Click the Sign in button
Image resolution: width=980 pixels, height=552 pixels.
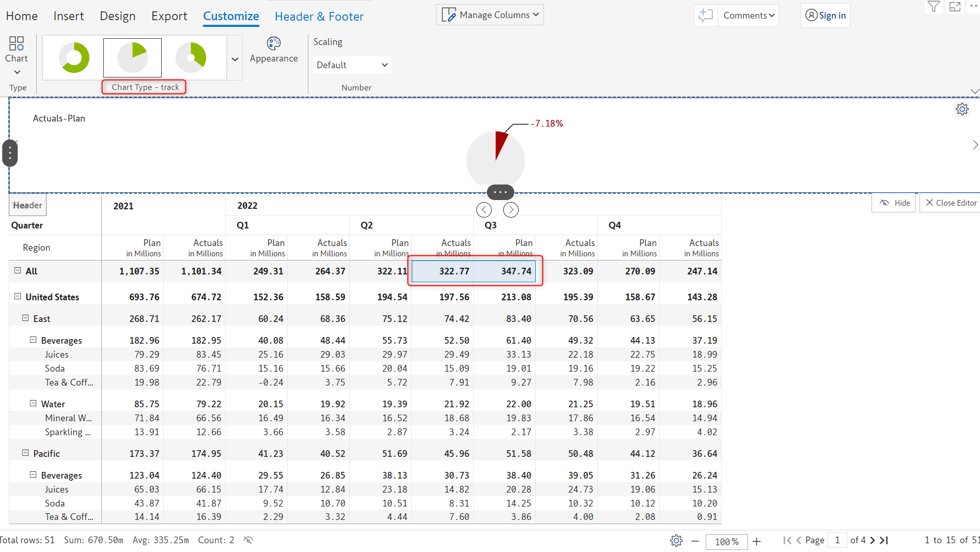[826, 16]
